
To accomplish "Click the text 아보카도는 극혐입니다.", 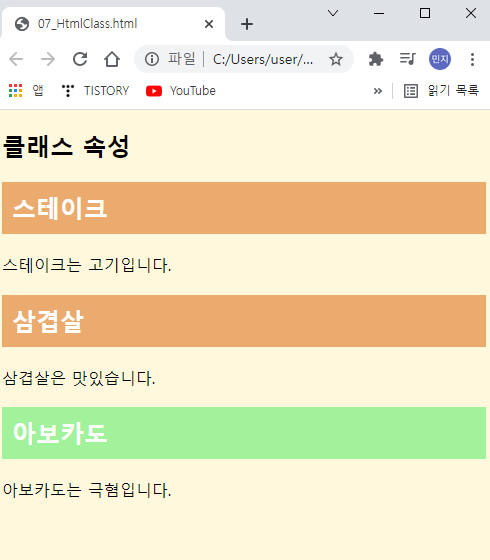I will (87, 490).
